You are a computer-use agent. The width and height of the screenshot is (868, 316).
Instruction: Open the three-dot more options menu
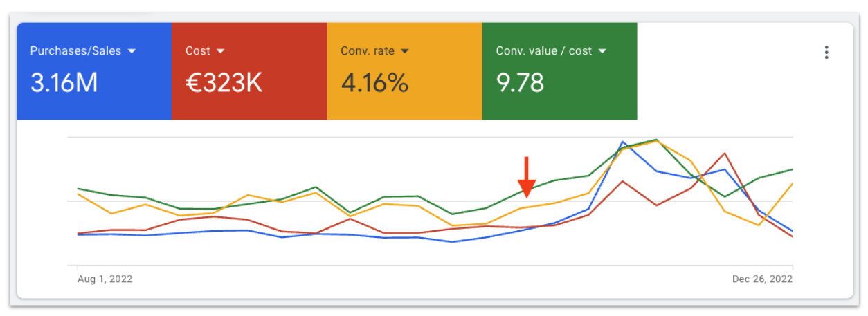point(826,53)
